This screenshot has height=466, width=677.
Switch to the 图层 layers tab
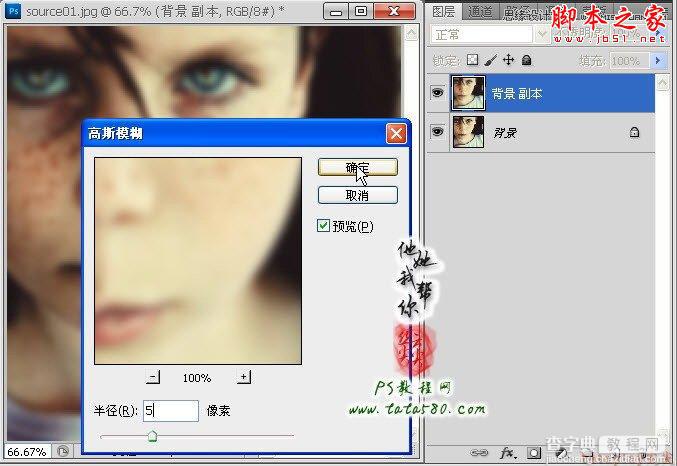click(443, 12)
